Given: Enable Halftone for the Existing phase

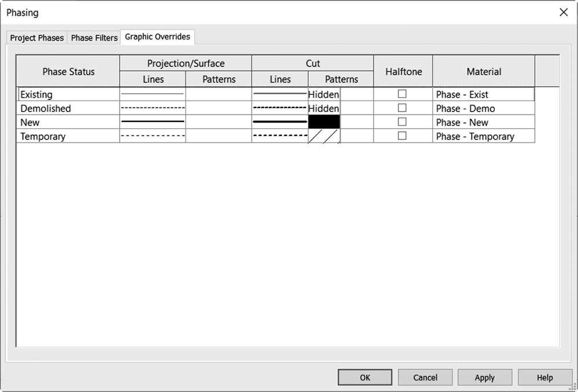Looking at the screenshot, I should coord(402,94).
